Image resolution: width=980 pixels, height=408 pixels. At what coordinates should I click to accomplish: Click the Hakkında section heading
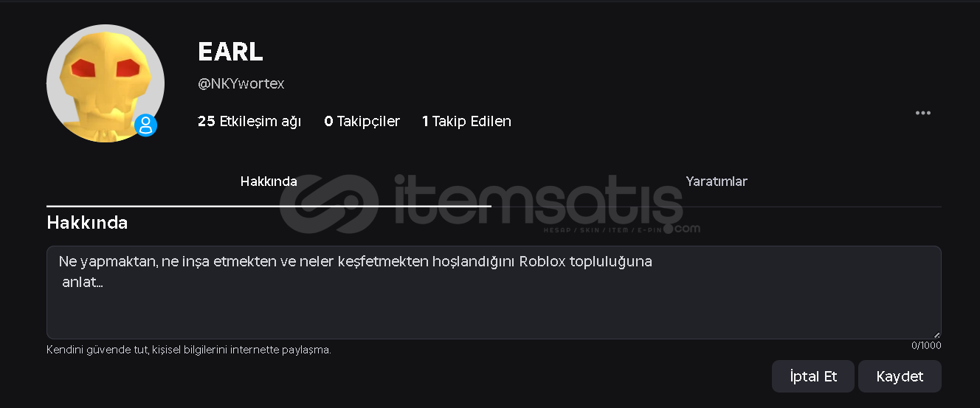coord(87,223)
